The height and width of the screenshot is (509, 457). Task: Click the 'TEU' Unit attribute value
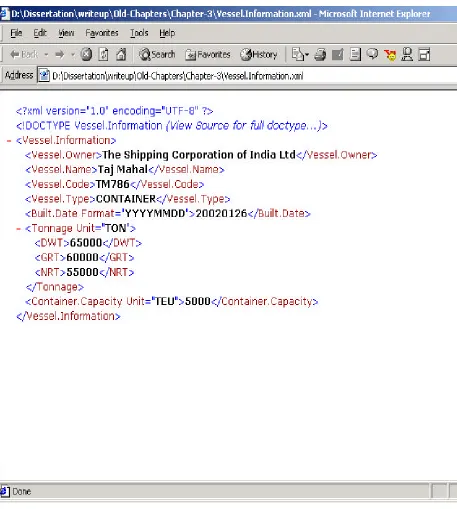(x=165, y=302)
